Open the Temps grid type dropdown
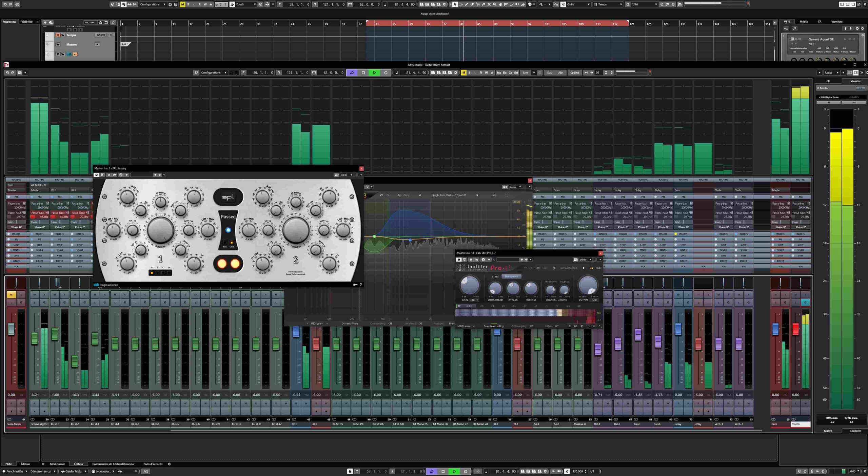Viewport: 868px width, 476px height. click(608, 4)
